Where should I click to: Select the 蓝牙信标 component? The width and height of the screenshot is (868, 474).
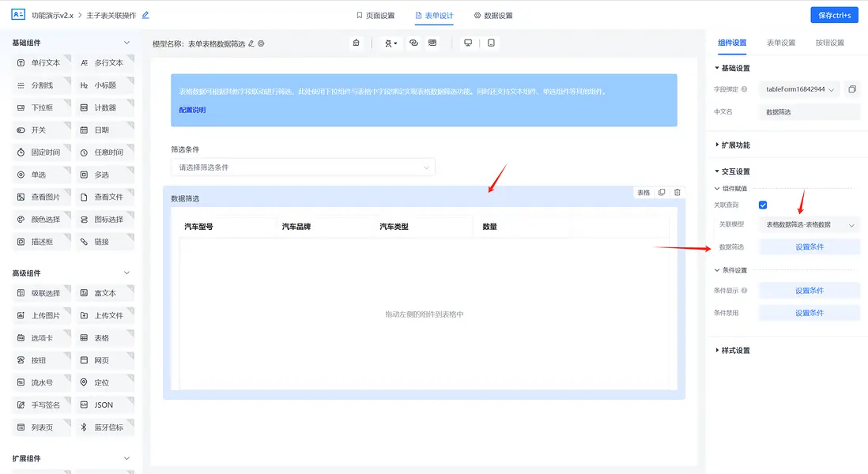(x=105, y=427)
